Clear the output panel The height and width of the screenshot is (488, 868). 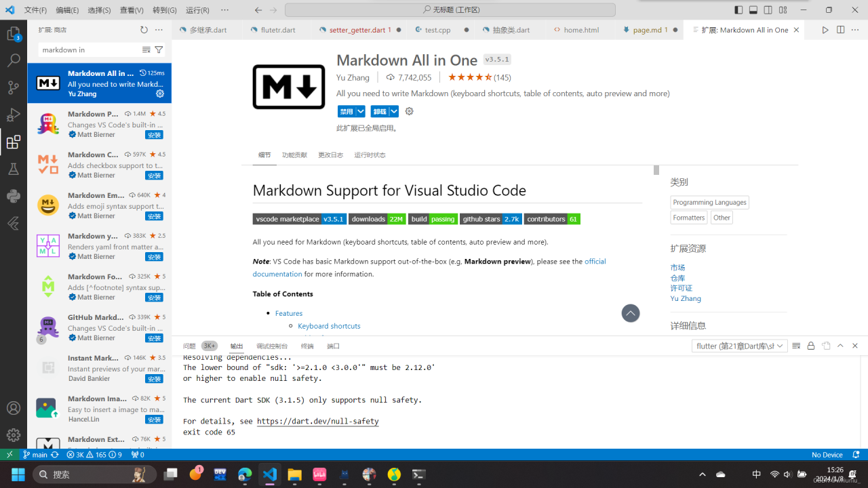click(x=796, y=346)
